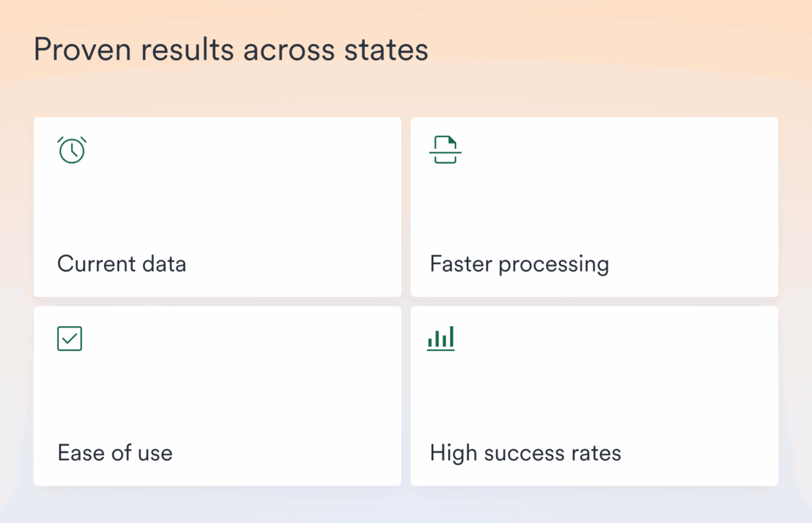Open the "High success rates" label
The height and width of the screenshot is (523, 812).
point(525,453)
